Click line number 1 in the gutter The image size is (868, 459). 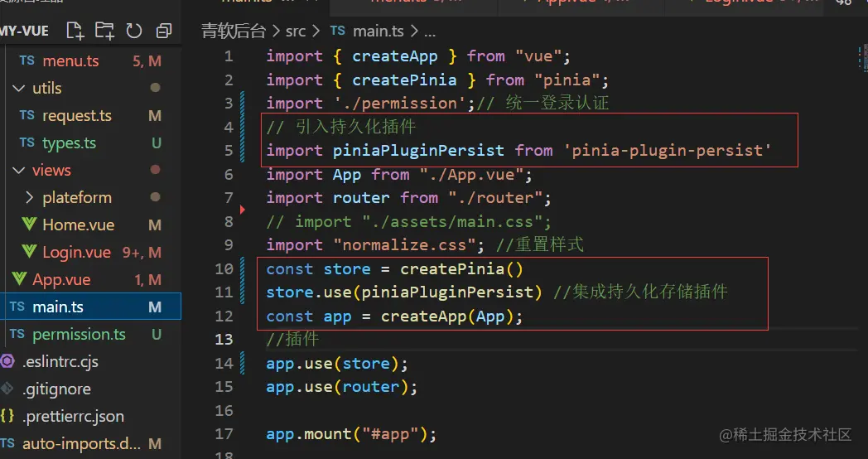[229, 56]
